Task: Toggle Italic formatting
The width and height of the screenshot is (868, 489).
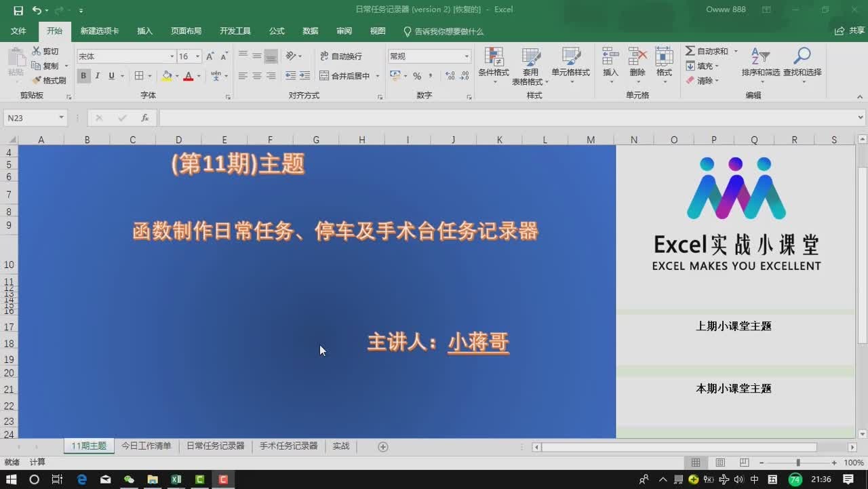Action: click(98, 76)
